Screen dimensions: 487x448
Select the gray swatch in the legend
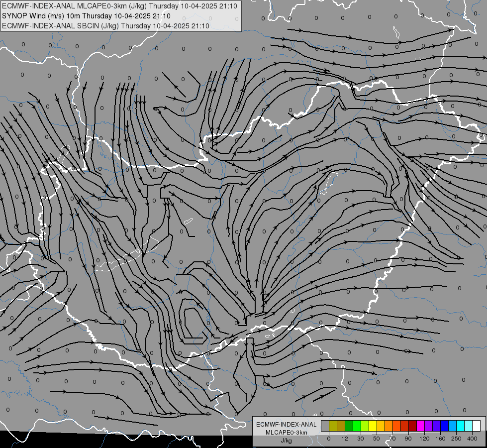coord(325,426)
